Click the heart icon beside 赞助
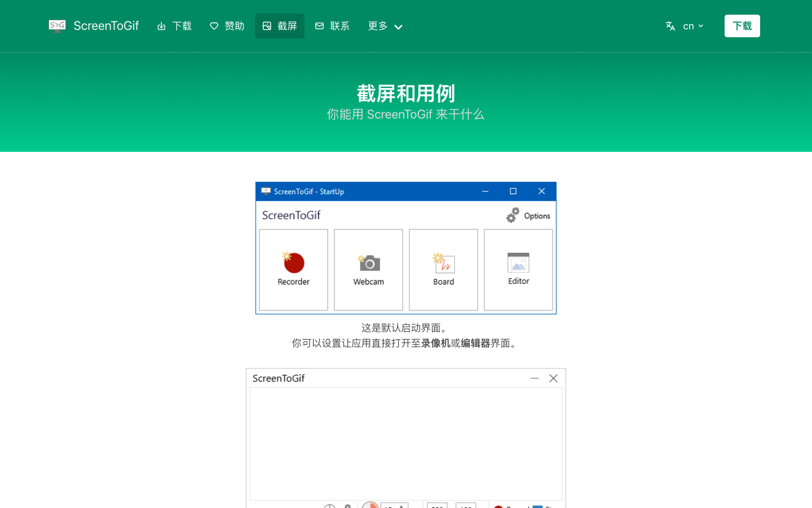 pos(214,25)
